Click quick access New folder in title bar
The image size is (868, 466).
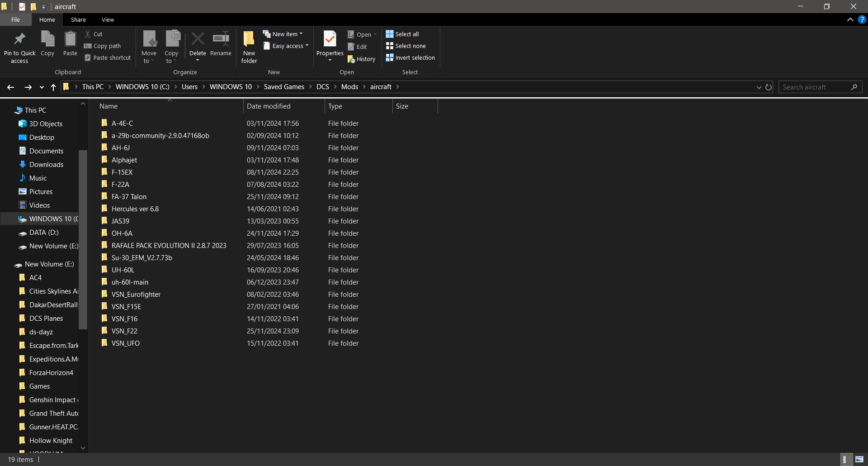pos(33,6)
